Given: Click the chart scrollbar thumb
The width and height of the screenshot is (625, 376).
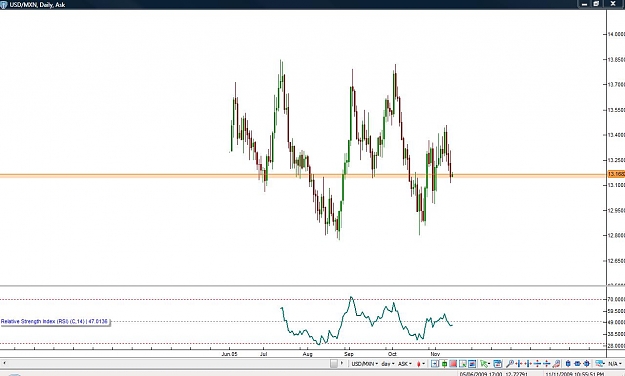Looking at the screenshot, I should [334, 364].
